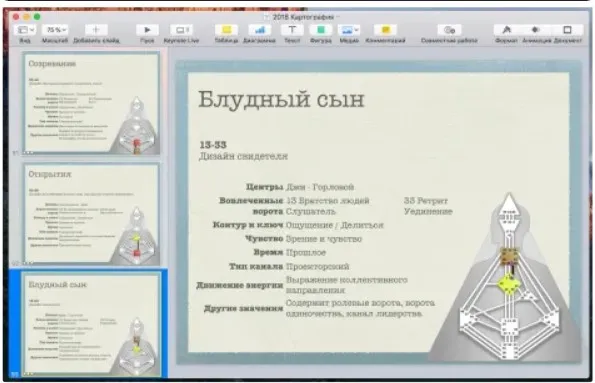Click the bold 13-33 channel number text
This screenshot has width=595, height=383.
(x=213, y=145)
